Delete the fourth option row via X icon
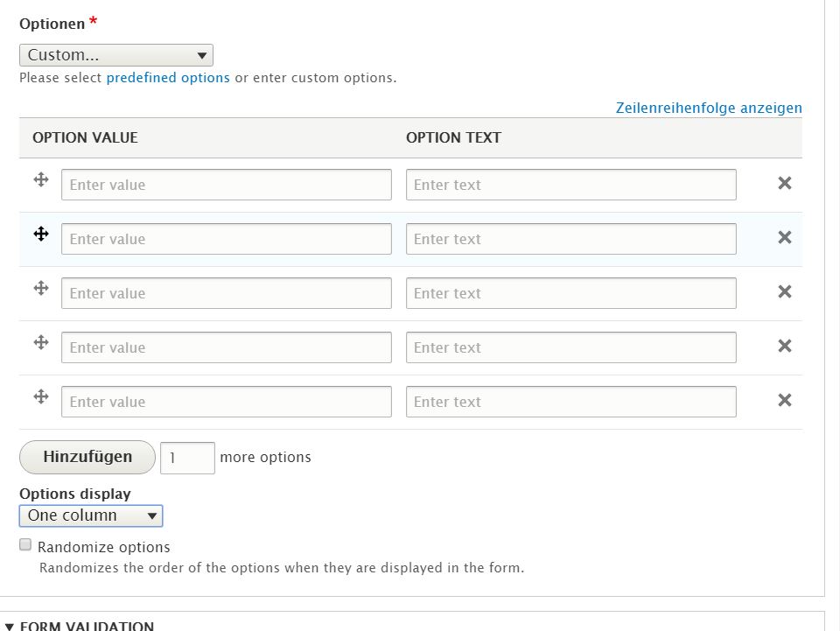The image size is (840, 631). pos(785,346)
